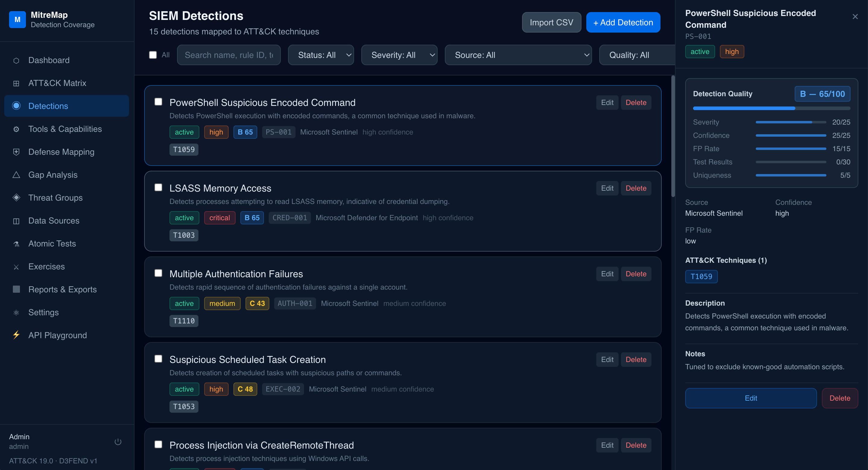Toggle the select All detections checkbox
This screenshot has width=868, height=470.
[x=153, y=55]
